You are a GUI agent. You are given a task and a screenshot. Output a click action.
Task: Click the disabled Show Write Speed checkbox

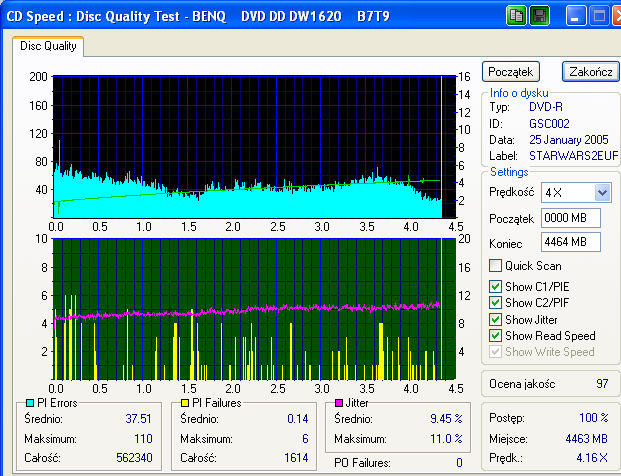click(x=495, y=352)
